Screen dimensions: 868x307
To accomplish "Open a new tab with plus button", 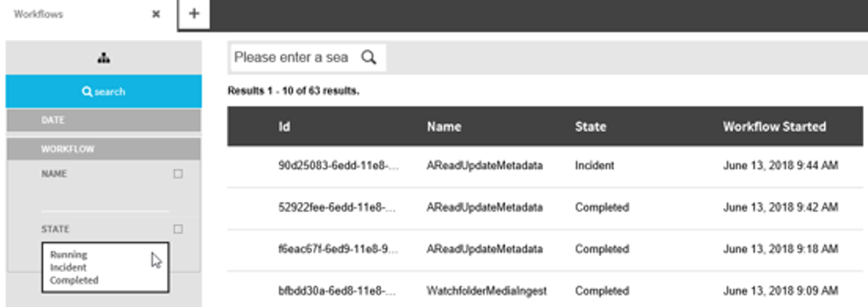I will pyautogui.click(x=194, y=14).
